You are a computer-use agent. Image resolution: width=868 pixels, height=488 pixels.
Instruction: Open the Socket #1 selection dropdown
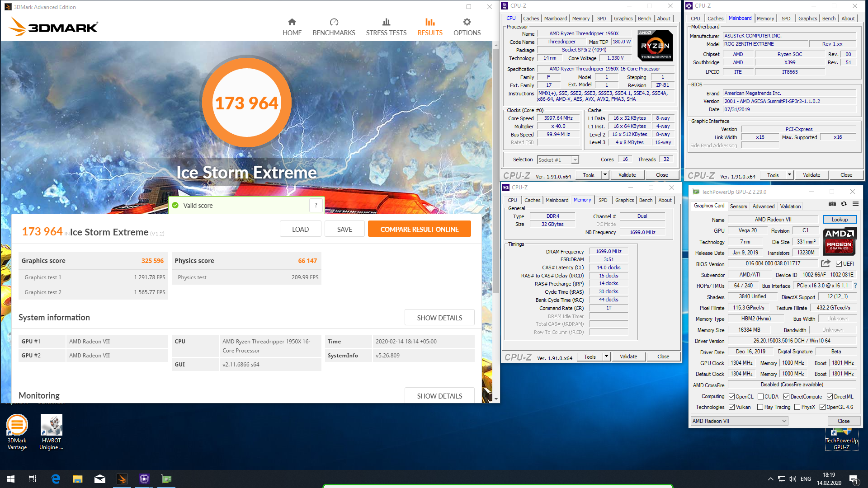click(x=558, y=160)
